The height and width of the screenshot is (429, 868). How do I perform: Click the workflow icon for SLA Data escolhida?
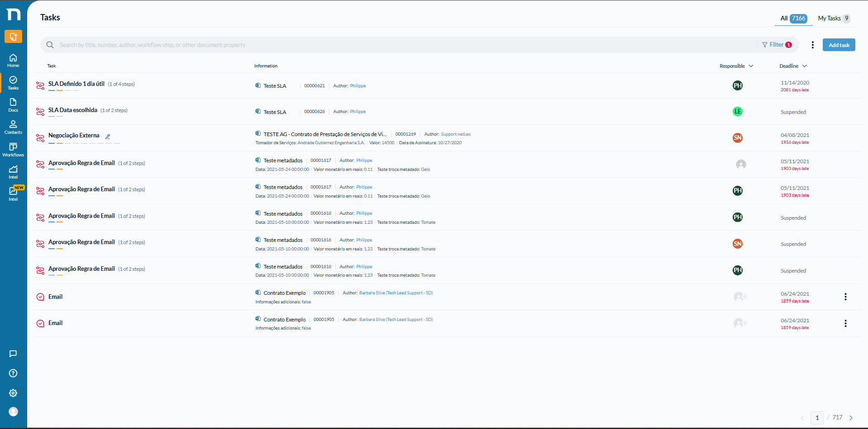(x=40, y=112)
